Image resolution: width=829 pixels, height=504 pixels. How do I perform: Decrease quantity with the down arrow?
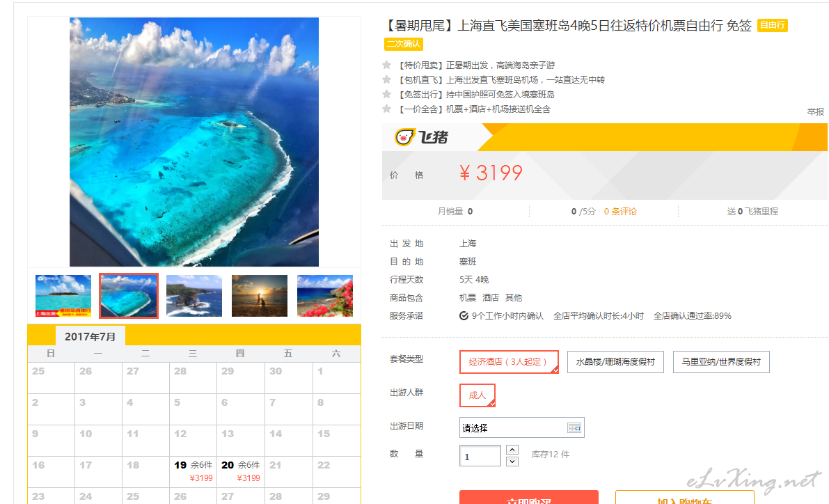(512, 462)
